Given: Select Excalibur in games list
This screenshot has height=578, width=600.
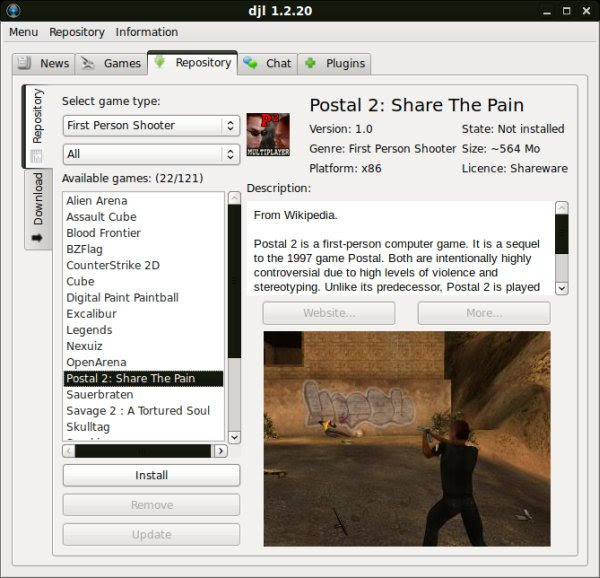Looking at the screenshot, I should [x=143, y=314].
